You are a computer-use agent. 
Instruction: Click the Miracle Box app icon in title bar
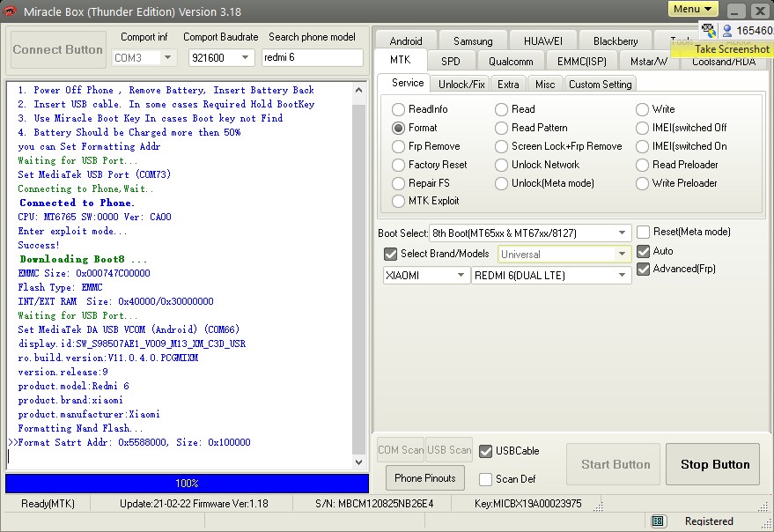(10, 11)
